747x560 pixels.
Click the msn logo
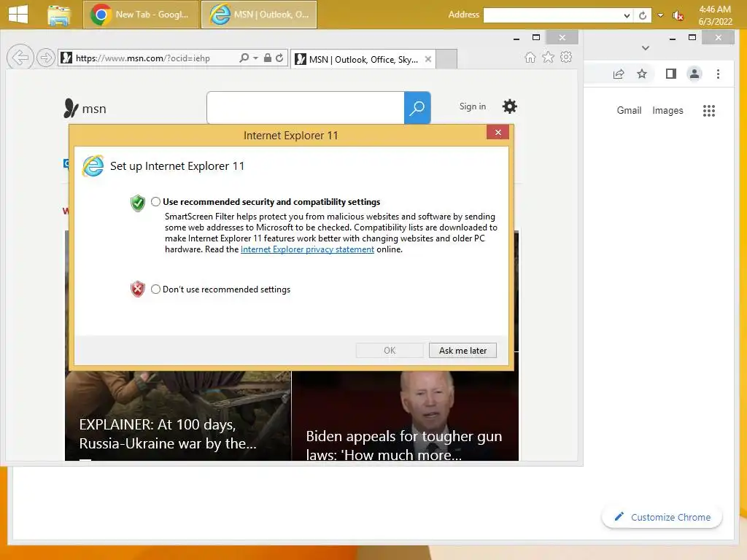[x=85, y=109]
